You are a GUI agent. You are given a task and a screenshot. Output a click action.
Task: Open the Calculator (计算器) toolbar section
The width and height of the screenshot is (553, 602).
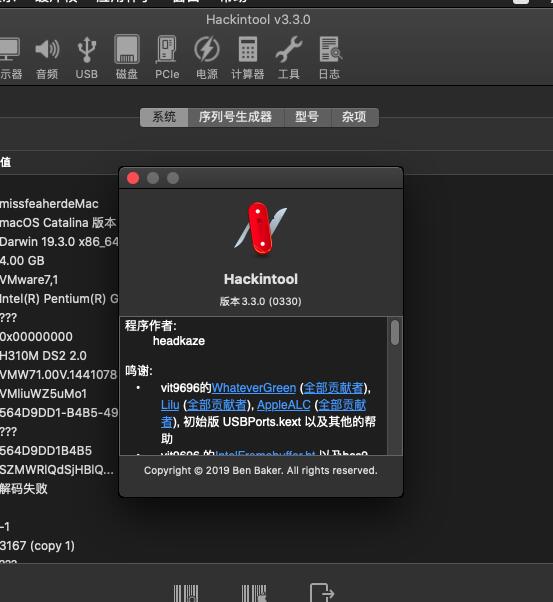point(248,58)
